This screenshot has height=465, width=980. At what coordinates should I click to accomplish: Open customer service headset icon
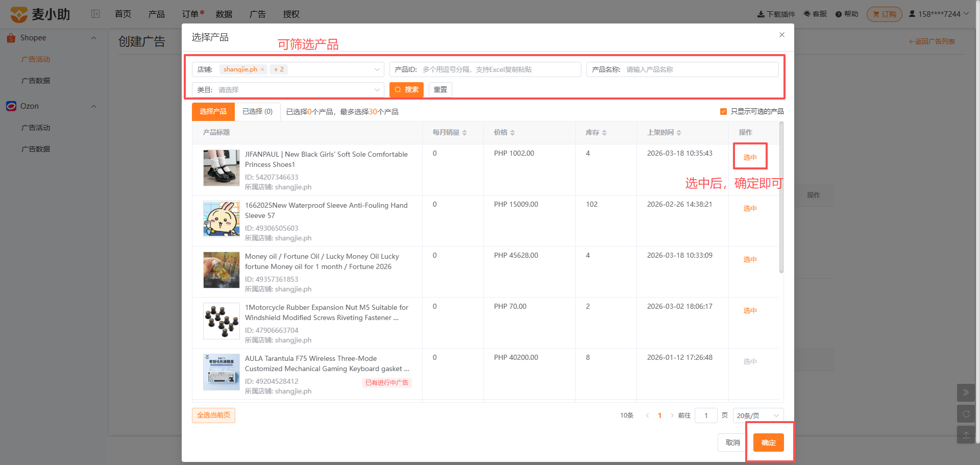807,14
